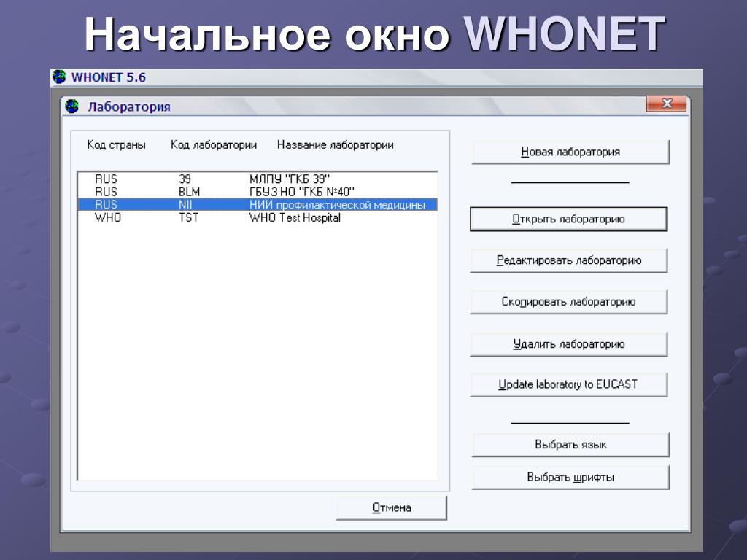Image resolution: width=747 pixels, height=560 pixels.
Task: Open Выбрать шрифты font selection
Action: tap(570, 477)
